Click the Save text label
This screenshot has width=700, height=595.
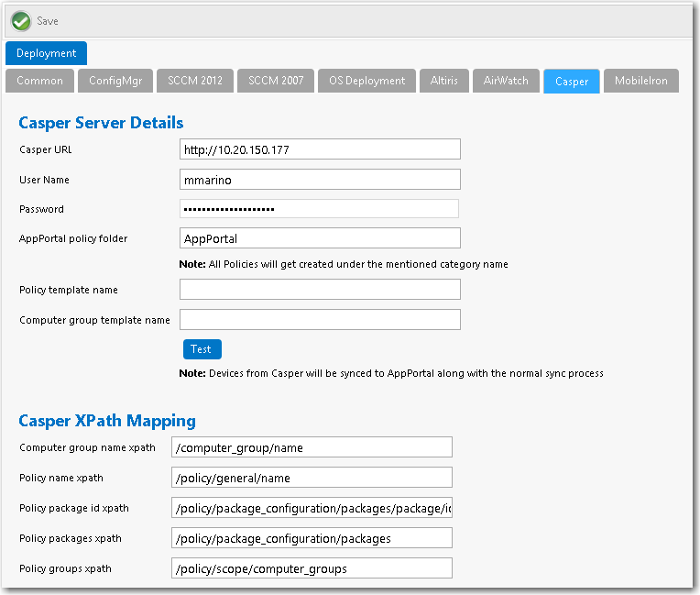coord(48,21)
